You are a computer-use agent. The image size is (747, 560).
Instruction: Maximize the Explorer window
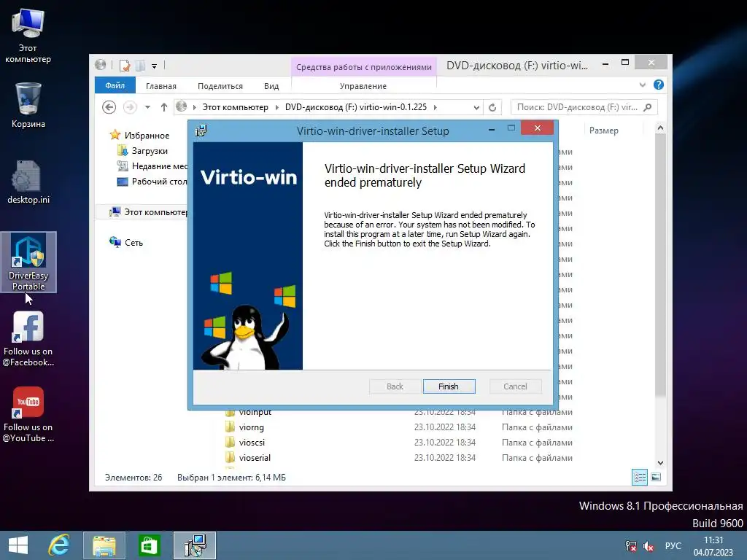point(625,63)
